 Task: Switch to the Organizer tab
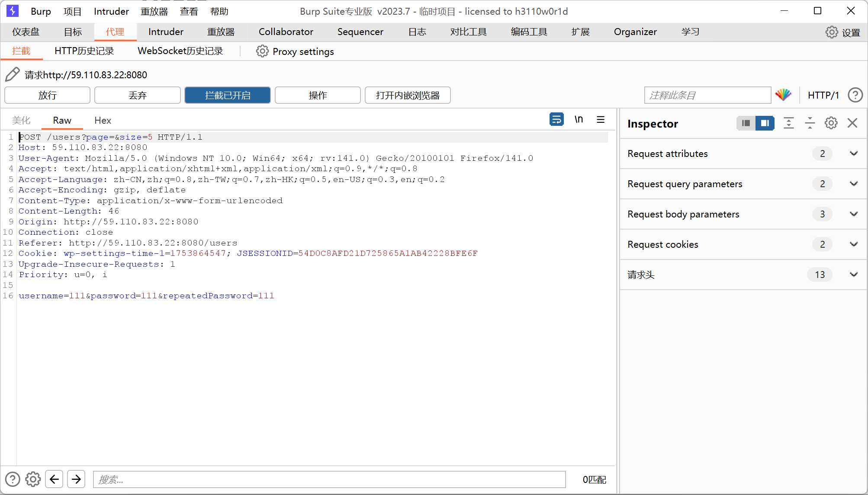tap(635, 32)
